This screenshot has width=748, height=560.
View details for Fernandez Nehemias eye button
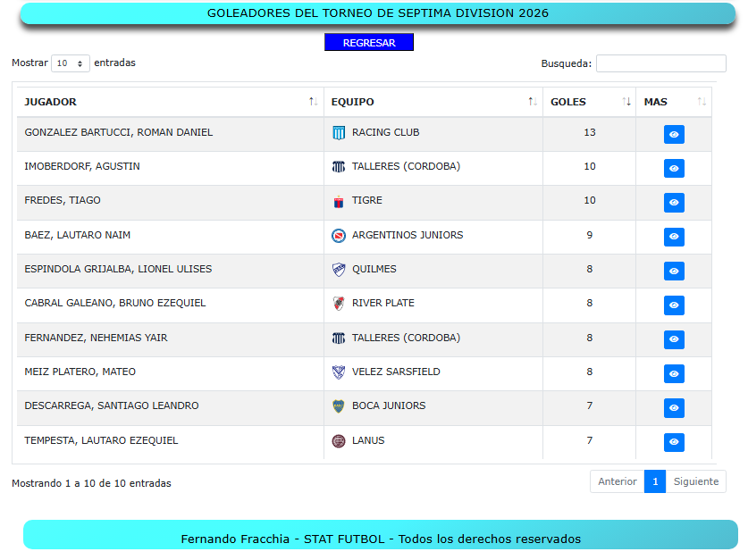coord(674,339)
